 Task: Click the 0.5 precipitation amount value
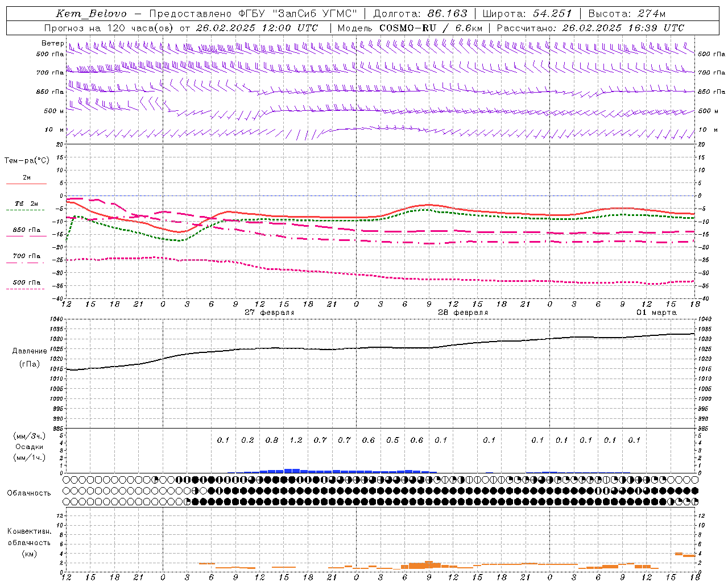[x=392, y=440]
